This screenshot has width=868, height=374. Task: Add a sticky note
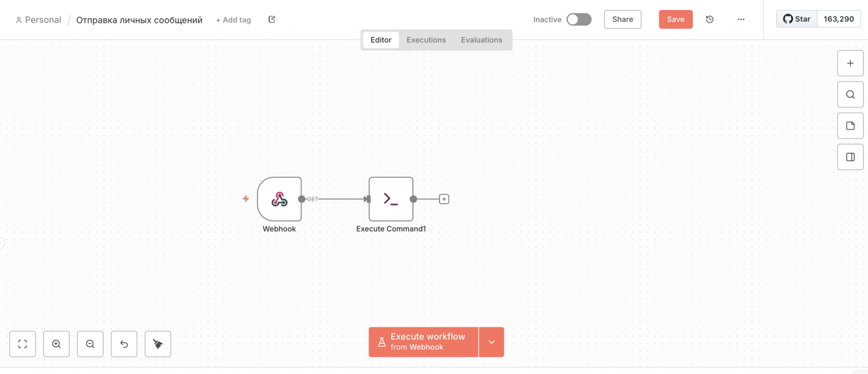pos(850,126)
